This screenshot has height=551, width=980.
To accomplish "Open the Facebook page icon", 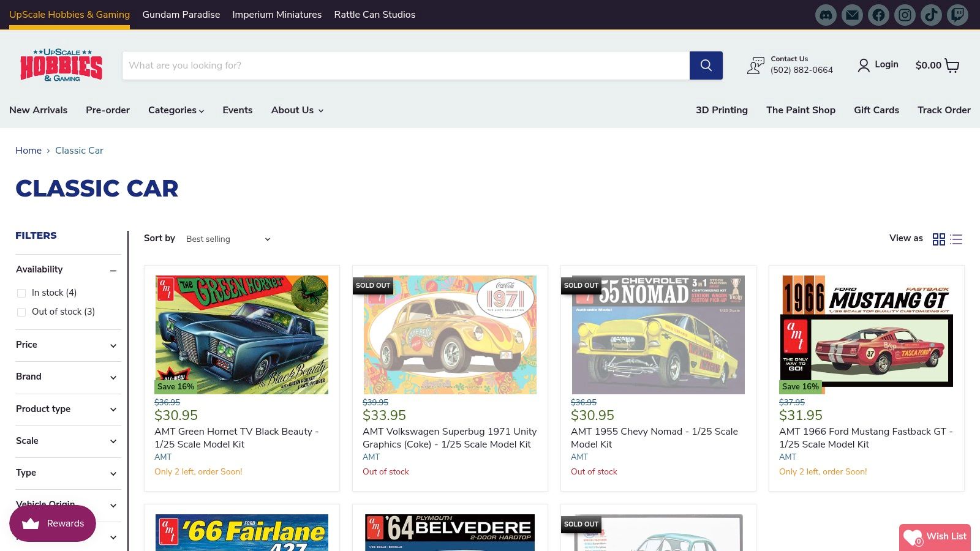I will tap(878, 15).
